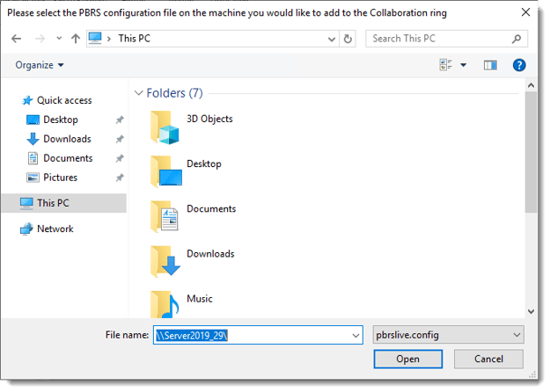Open the More view options arrow
Image resolution: width=550 pixels, height=392 pixels.
464,65
